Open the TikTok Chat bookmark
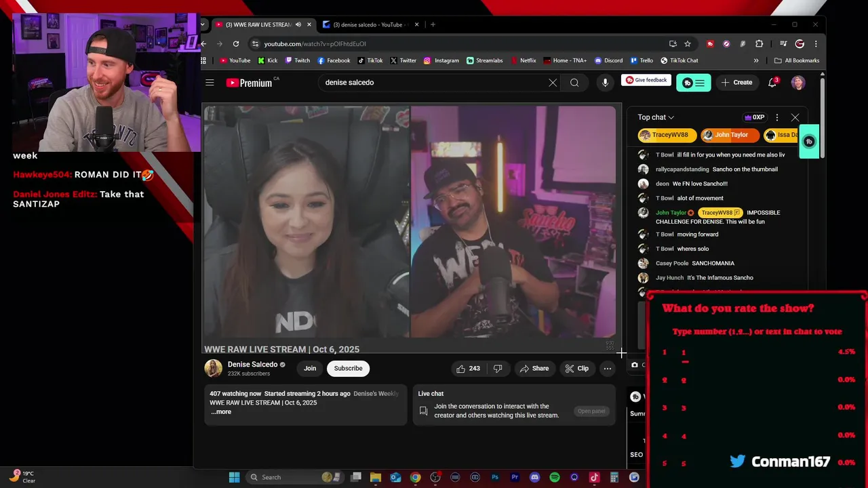The image size is (868, 488). click(679, 60)
